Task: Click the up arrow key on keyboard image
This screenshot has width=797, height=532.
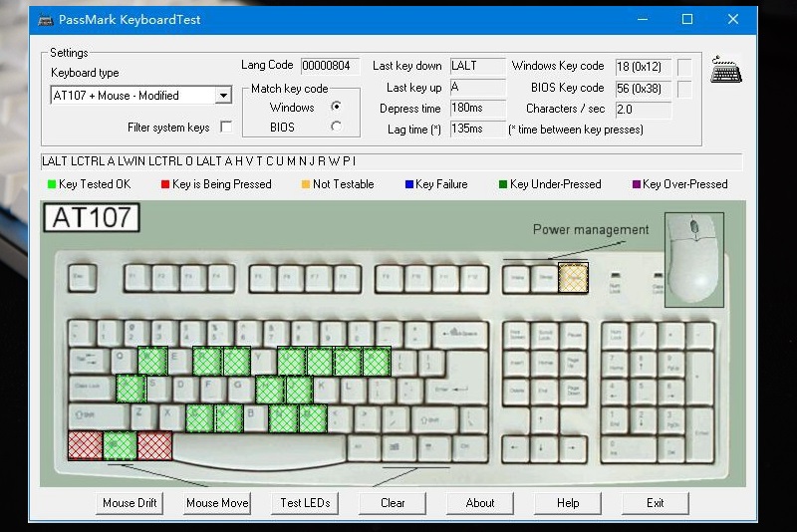Action: click(544, 419)
